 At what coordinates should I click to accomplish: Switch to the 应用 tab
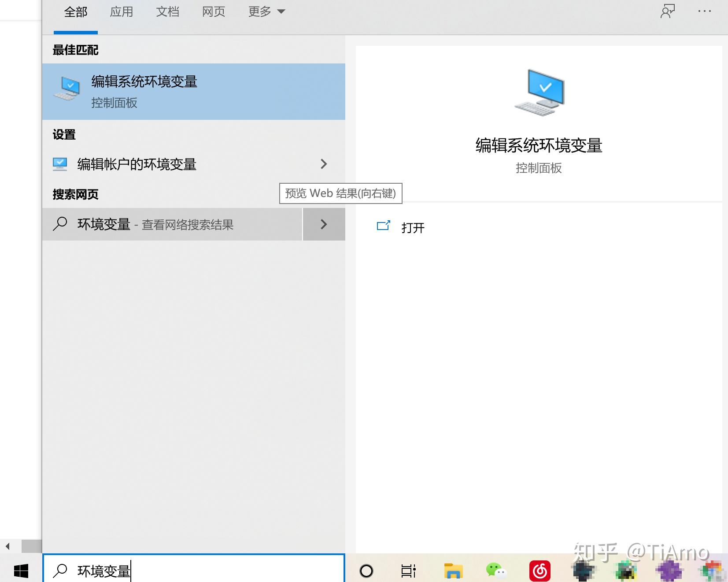[121, 12]
